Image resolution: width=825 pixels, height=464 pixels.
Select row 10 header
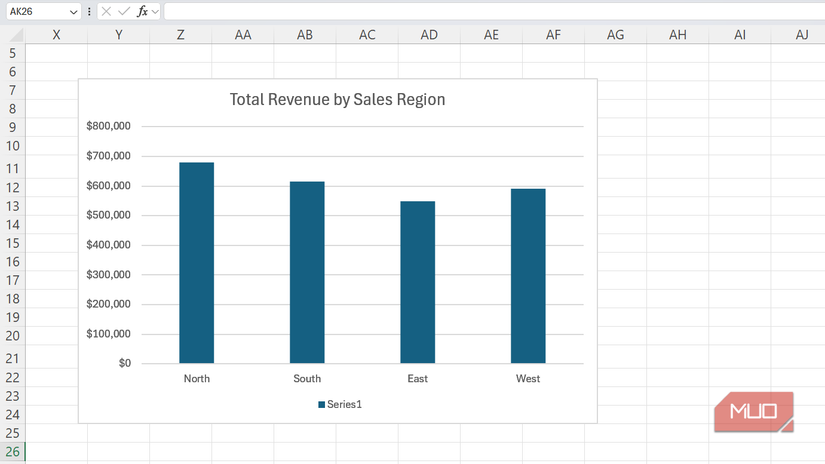pos(13,146)
